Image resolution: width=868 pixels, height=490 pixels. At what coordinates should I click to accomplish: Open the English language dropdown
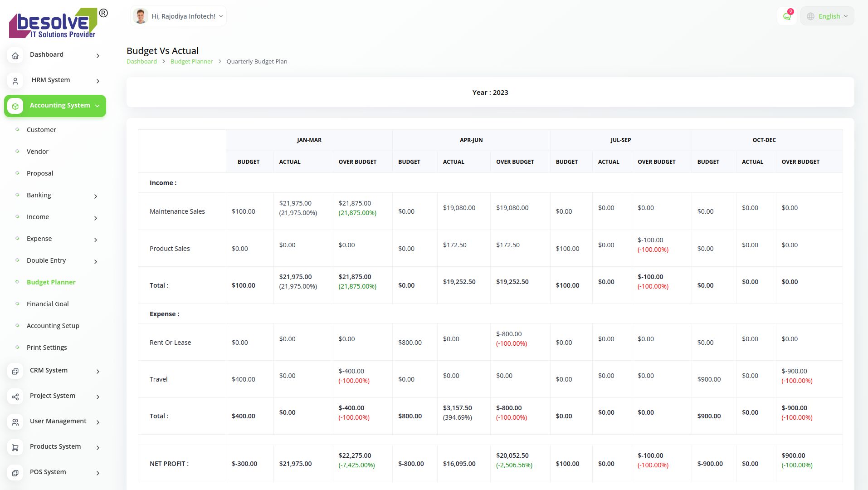tap(827, 16)
